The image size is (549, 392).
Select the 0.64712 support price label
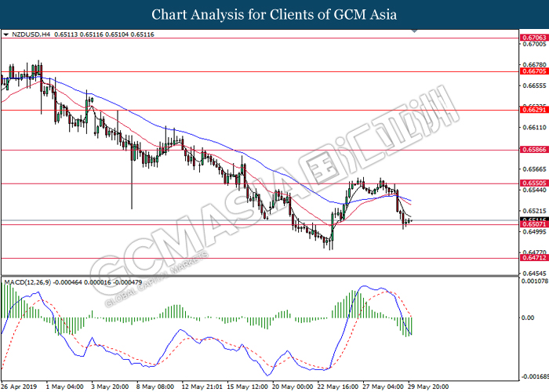534,258
